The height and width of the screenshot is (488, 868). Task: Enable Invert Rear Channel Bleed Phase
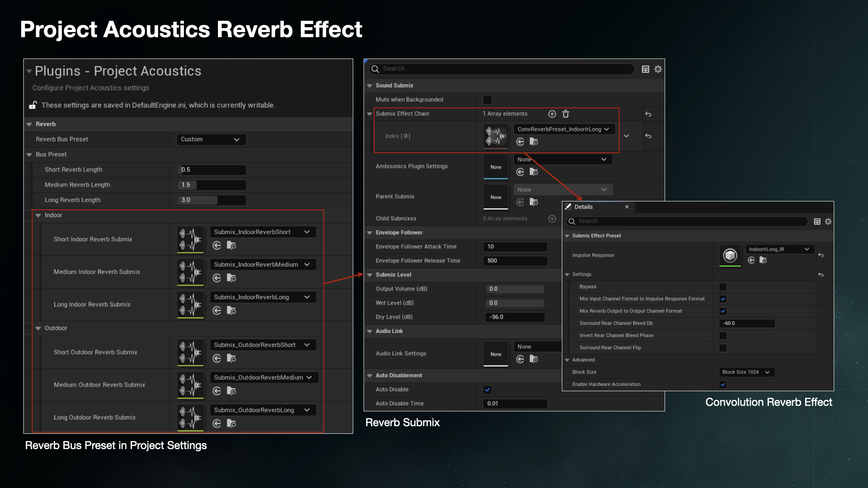pyautogui.click(x=723, y=336)
